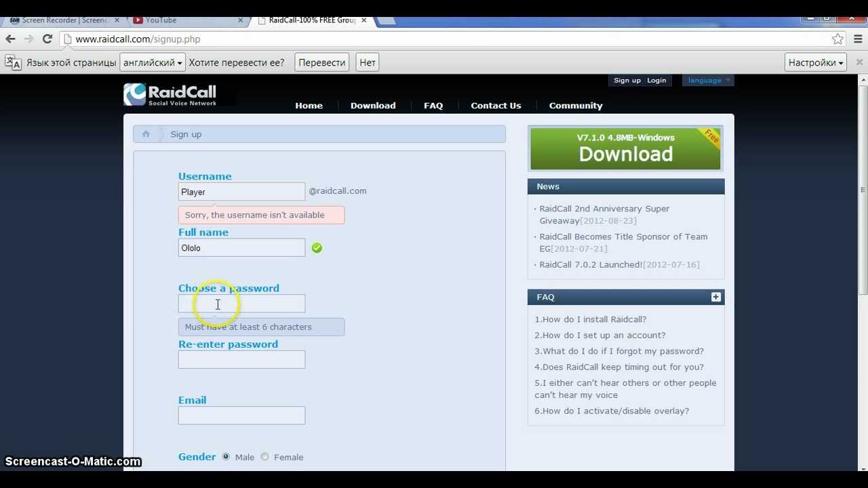
Task: Open the Настройки dropdown
Action: click(816, 62)
